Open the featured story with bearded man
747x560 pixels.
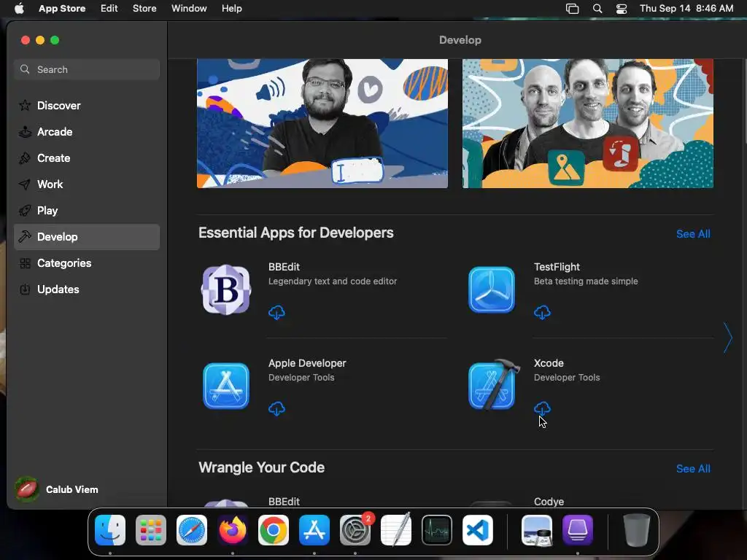[322, 123]
